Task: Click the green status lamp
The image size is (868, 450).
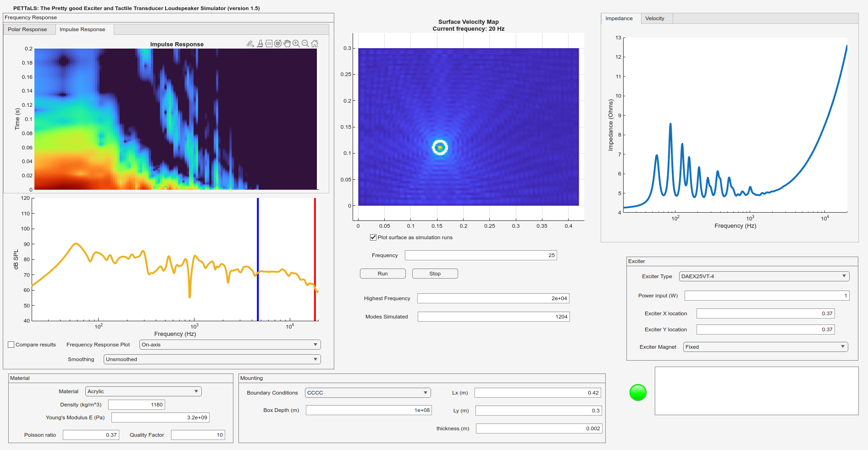Action: [638, 392]
